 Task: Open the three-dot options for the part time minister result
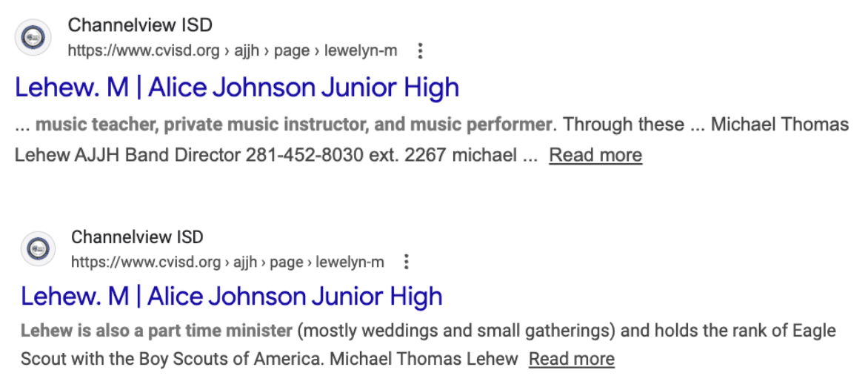pyautogui.click(x=406, y=262)
